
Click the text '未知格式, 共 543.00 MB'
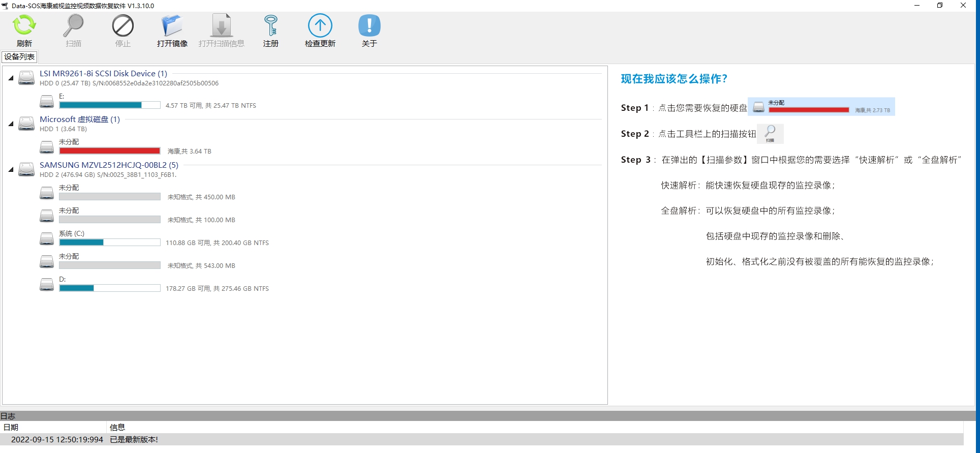point(201,266)
